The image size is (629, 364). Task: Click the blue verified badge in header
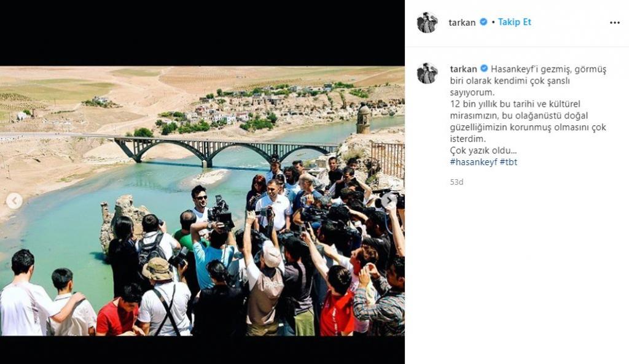click(484, 22)
